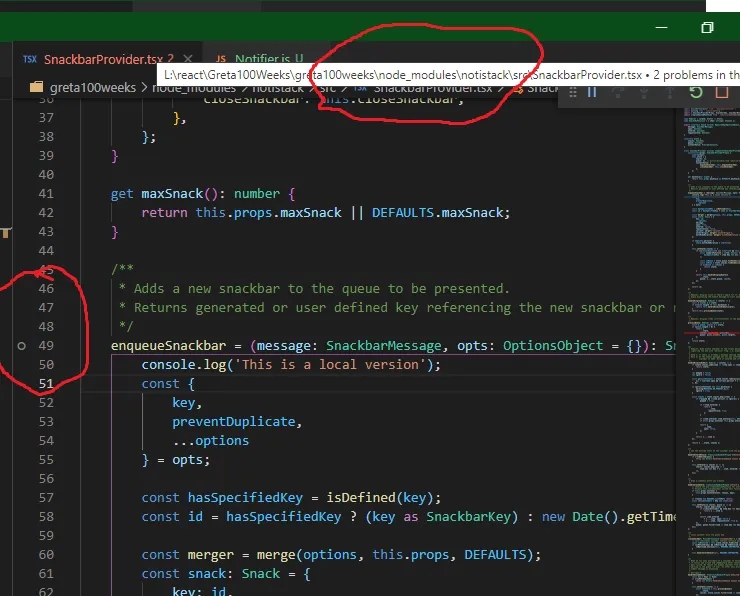Restart the debug session (green arrow)

[x=696, y=92]
